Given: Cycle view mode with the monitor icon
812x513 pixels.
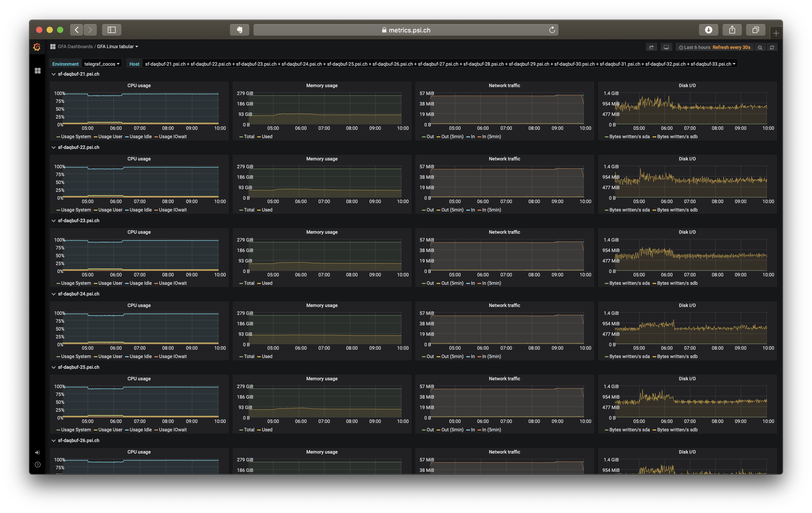Looking at the screenshot, I should point(666,47).
